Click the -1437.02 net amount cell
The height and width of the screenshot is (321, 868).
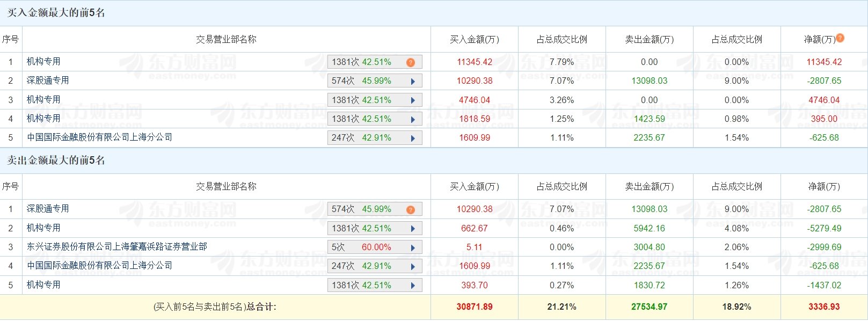825,285
